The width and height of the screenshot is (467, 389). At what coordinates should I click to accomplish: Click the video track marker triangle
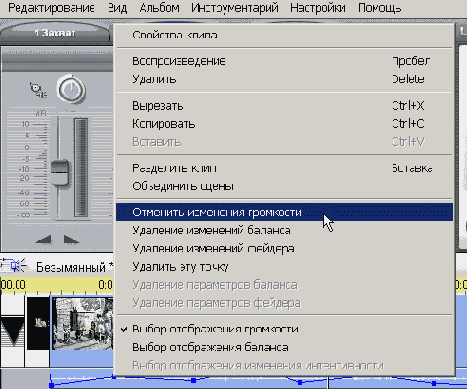pos(12,331)
